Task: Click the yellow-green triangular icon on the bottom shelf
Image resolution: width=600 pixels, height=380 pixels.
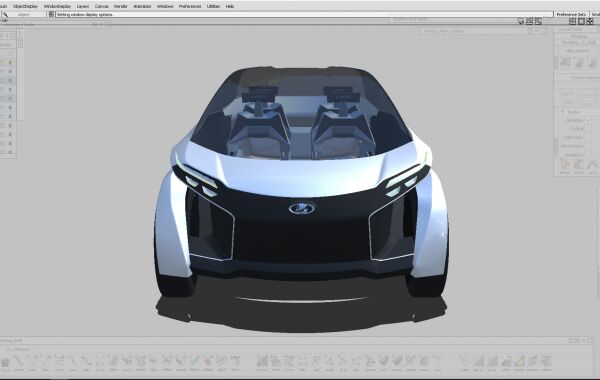Action: tap(519, 360)
